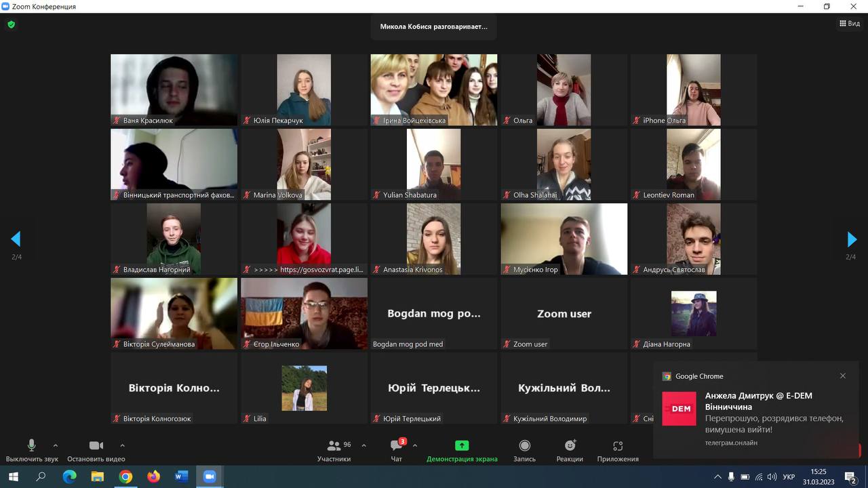
Task: Select Ірина Войцехівська video thumbnail
Action: tap(433, 89)
